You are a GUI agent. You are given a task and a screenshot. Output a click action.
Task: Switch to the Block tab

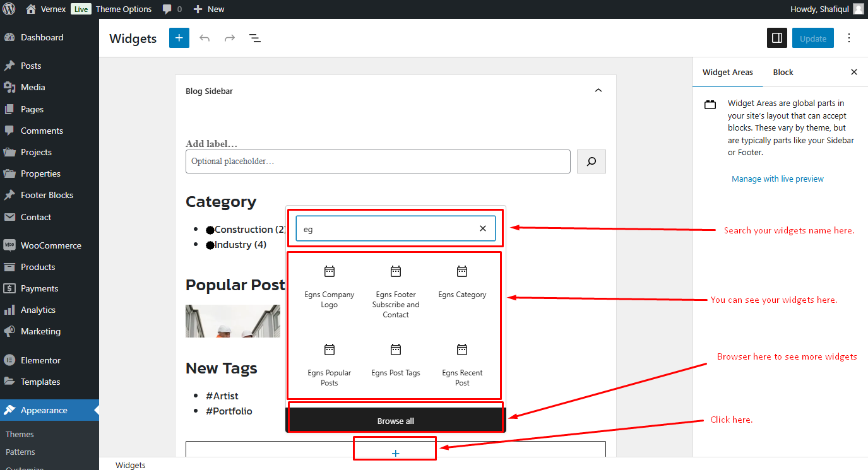(x=783, y=72)
